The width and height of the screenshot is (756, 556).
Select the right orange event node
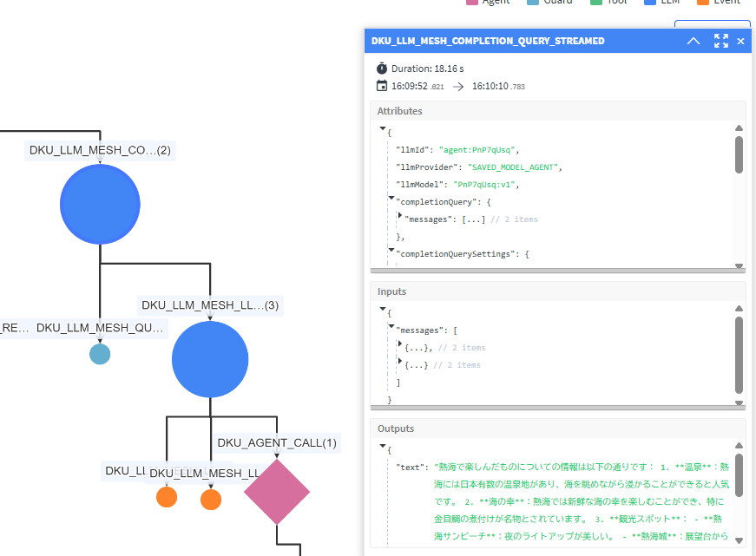[x=211, y=500]
